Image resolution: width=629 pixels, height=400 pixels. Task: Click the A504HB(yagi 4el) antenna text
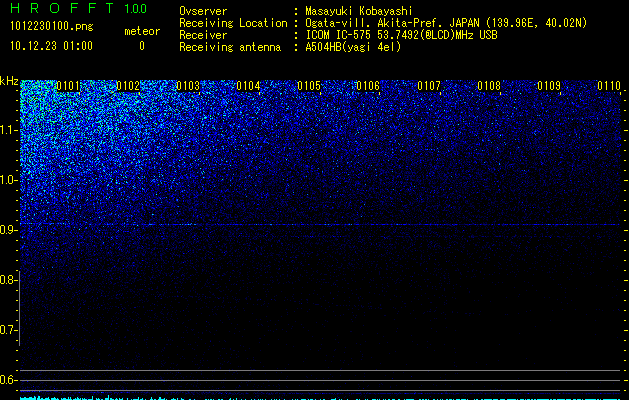(x=353, y=47)
